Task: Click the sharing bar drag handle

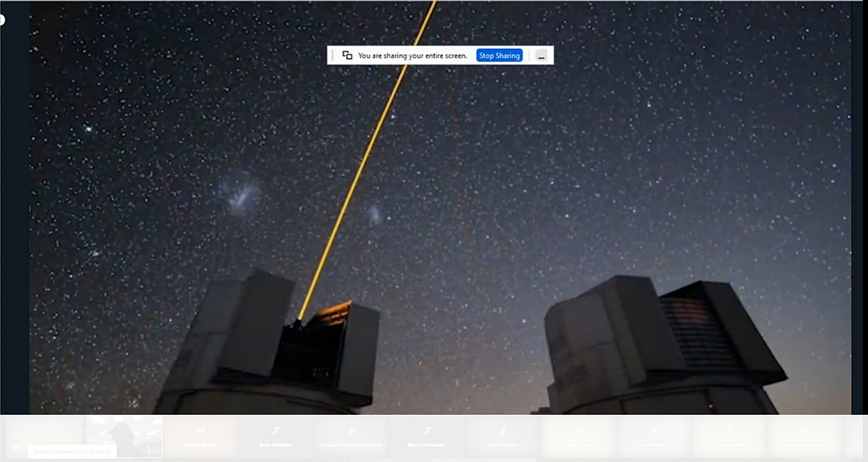Action: 333,55
